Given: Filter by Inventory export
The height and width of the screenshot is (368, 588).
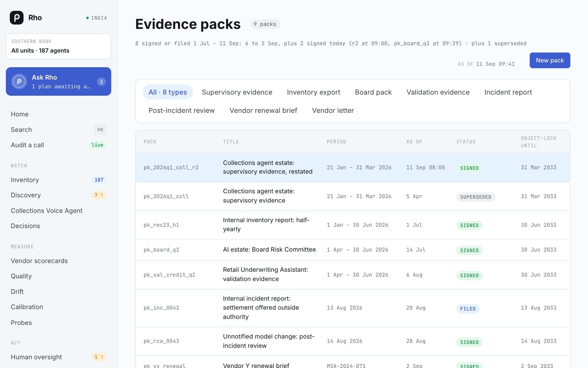Looking at the screenshot, I should [x=313, y=92].
